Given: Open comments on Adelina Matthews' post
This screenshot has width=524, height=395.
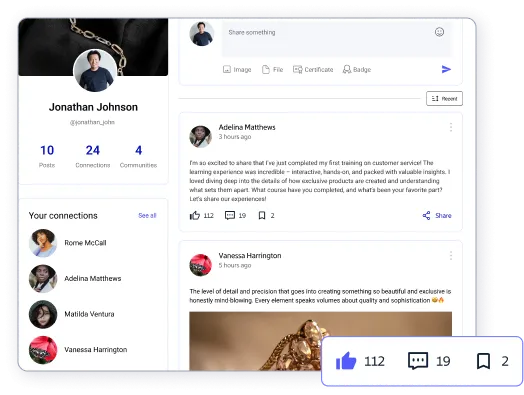Looking at the screenshot, I should point(230,216).
